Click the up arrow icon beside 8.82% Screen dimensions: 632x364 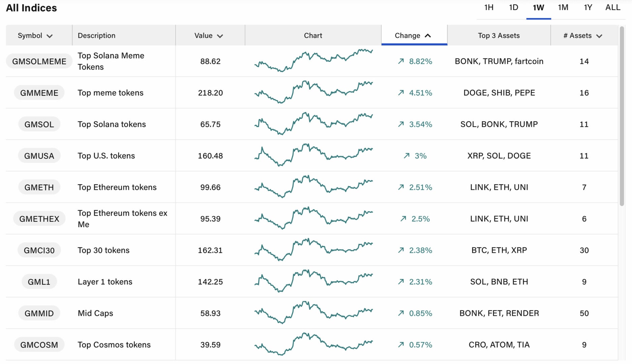[x=401, y=61]
